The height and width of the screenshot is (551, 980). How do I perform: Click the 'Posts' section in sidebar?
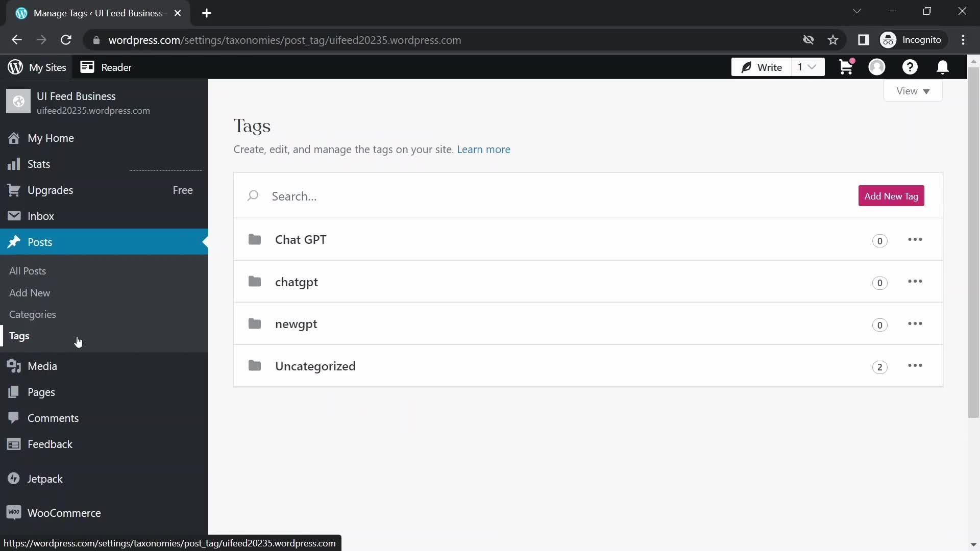40,241
